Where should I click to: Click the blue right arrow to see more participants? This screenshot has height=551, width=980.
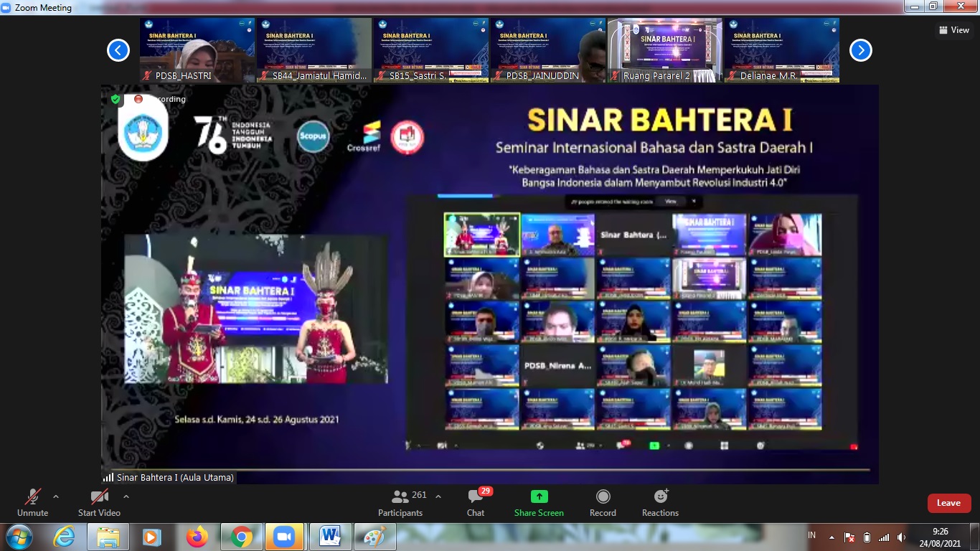(x=860, y=50)
